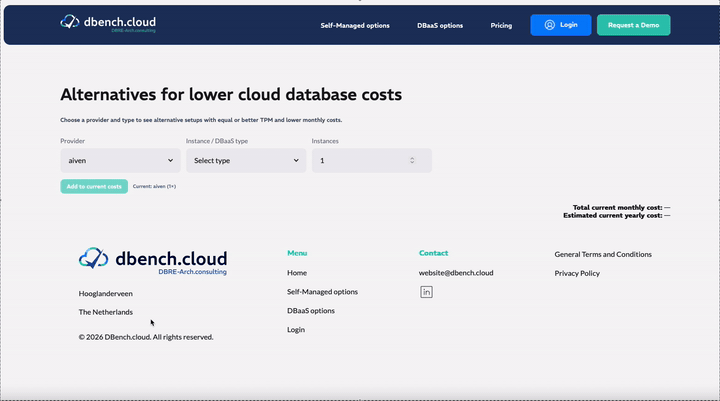Click the website@dbench.cloud email link
The width and height of the screenshot is (720, 401).
[x=456, y=273]
